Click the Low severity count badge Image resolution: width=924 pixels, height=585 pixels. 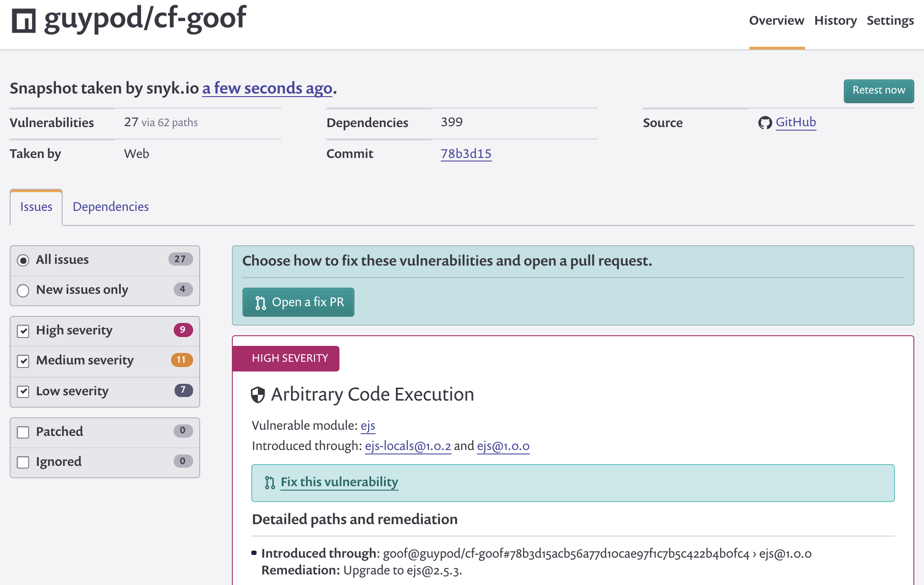(x=183, y=390)
